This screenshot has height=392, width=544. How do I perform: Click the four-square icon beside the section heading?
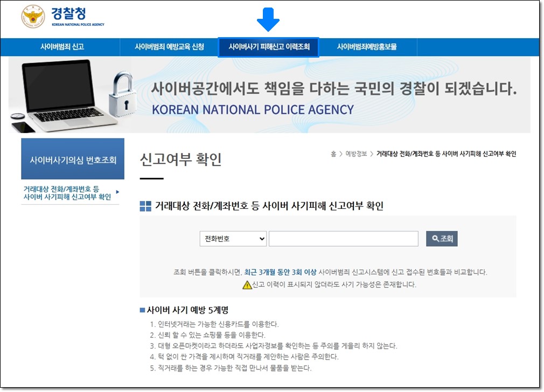point(145,206)
